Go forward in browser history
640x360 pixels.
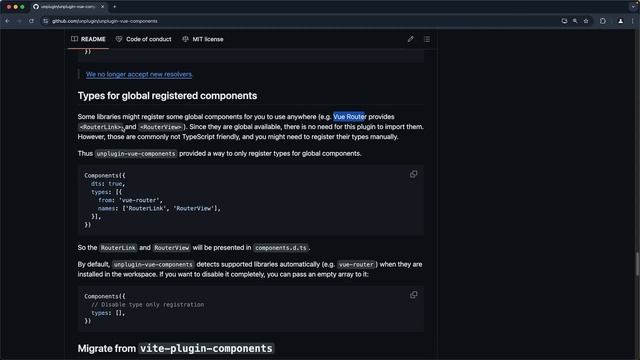19,21
